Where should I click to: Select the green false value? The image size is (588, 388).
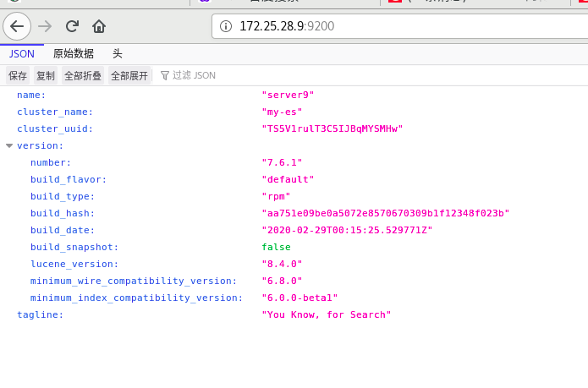tap(276, 247)
